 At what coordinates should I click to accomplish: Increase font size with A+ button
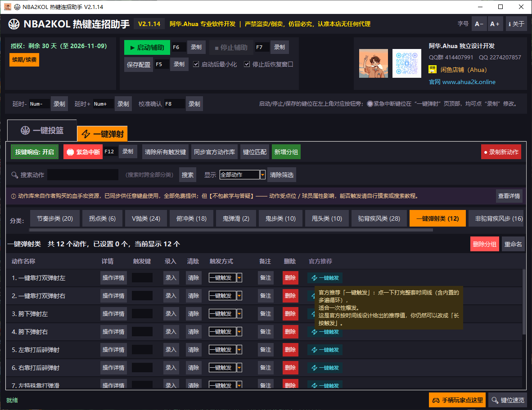(495, 24)
